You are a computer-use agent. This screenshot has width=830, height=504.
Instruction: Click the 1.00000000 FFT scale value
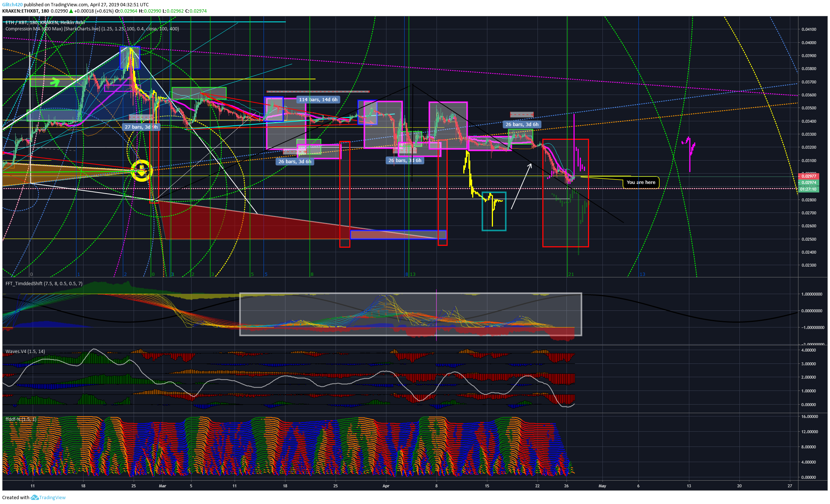click(x=811, y=294)
